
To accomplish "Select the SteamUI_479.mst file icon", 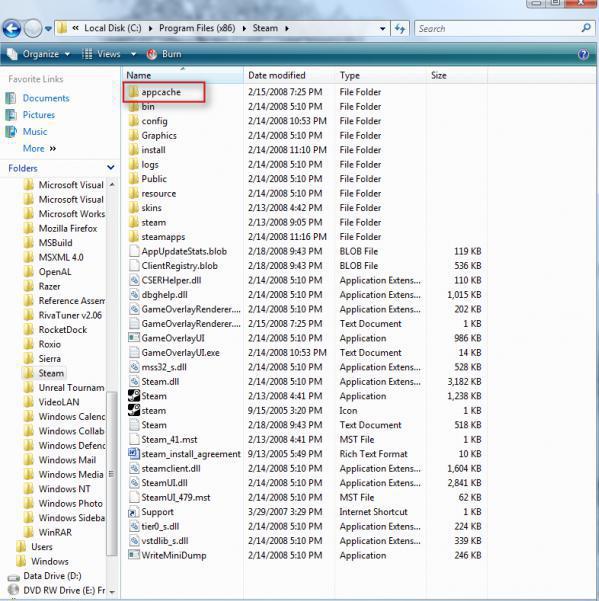I will 134,498.
